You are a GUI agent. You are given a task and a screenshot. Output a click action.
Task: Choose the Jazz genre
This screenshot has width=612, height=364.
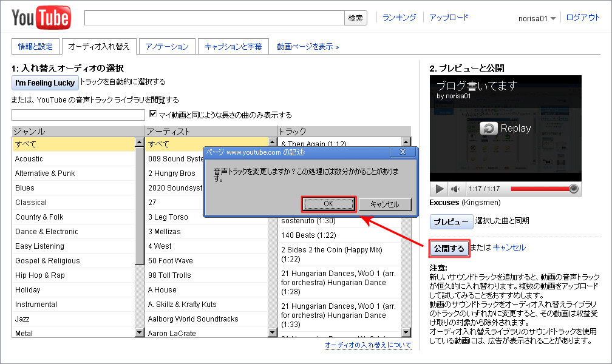73,318
